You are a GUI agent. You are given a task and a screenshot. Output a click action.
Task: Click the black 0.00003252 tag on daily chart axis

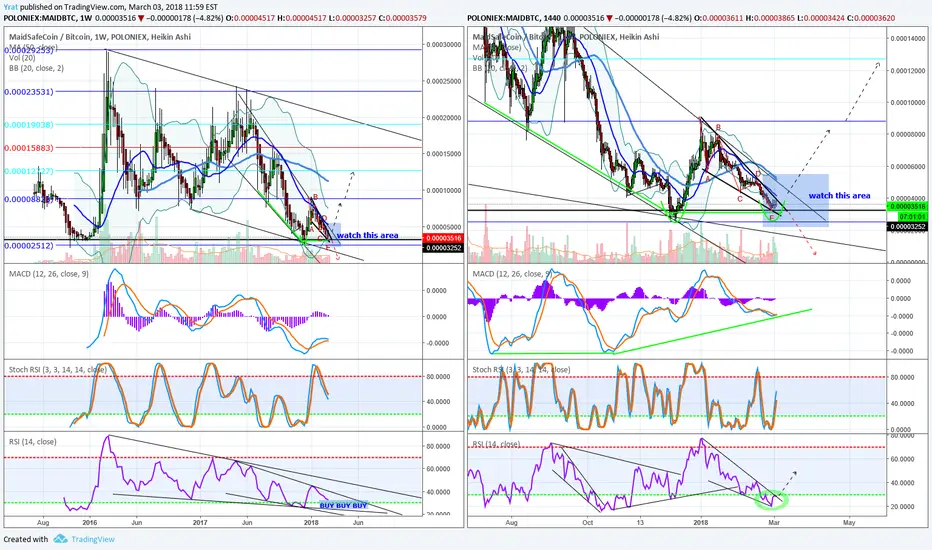[x=906, y=227]
